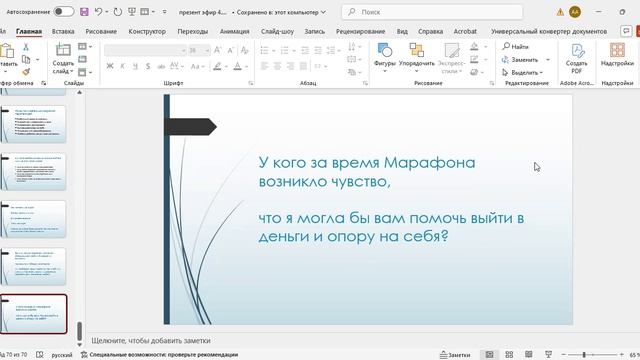Viewport: 640px width, 360px height.
Task: Click the Align Left icon
Action: coord(264,66)
